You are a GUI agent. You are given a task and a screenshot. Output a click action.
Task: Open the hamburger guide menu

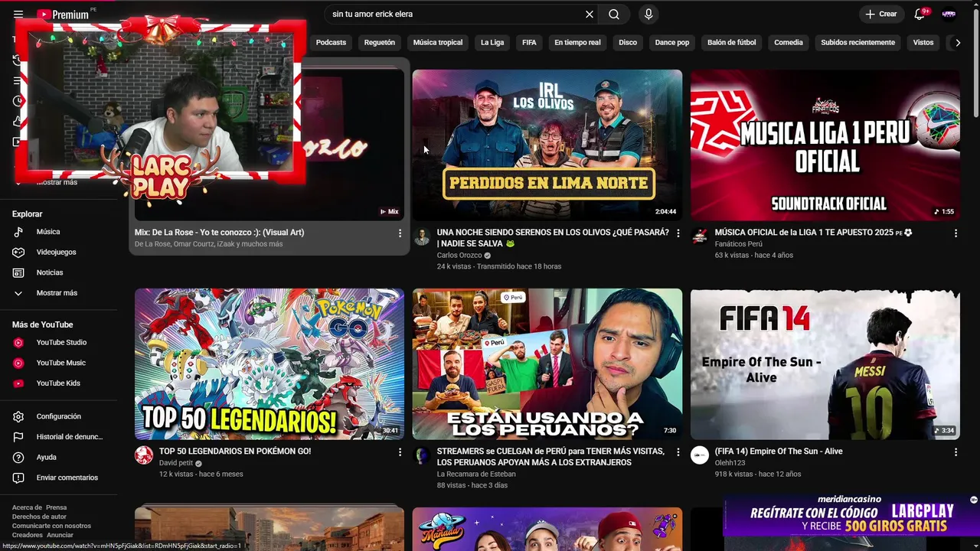pos(18,14)
